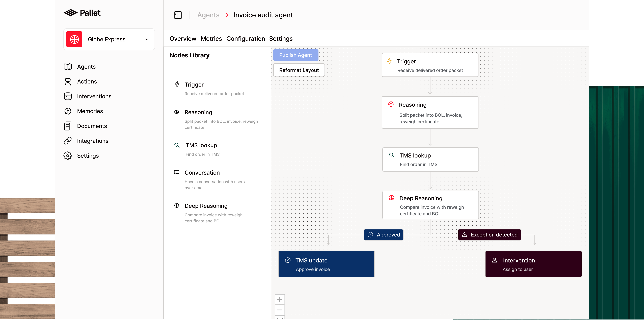Click the Documents page icon

tap(68, 126)
